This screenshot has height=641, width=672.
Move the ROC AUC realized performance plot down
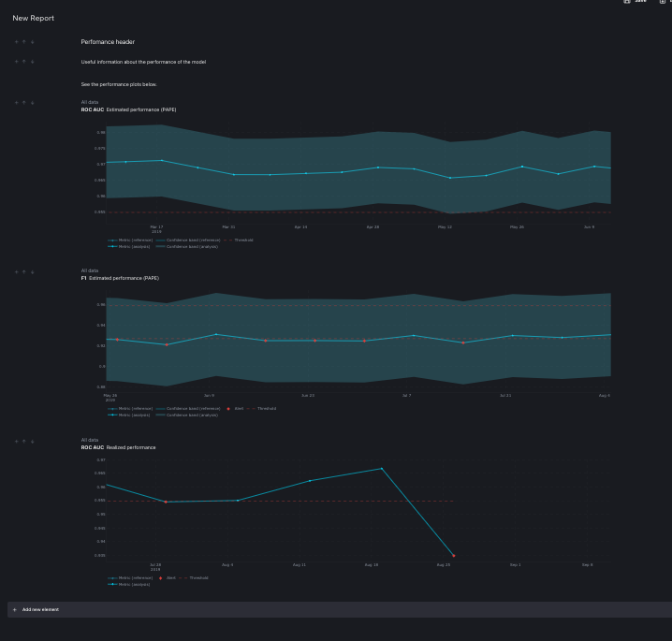click(x=32, y=442)
